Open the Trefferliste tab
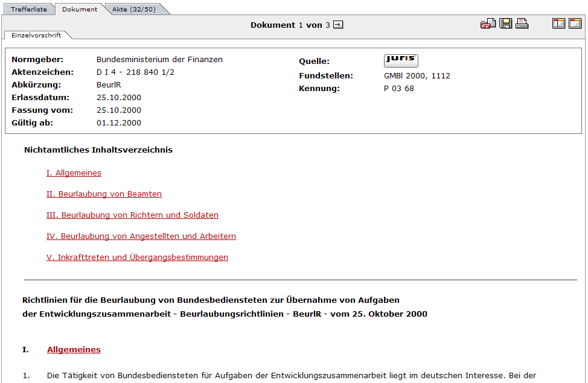 [x=29, y=9]
